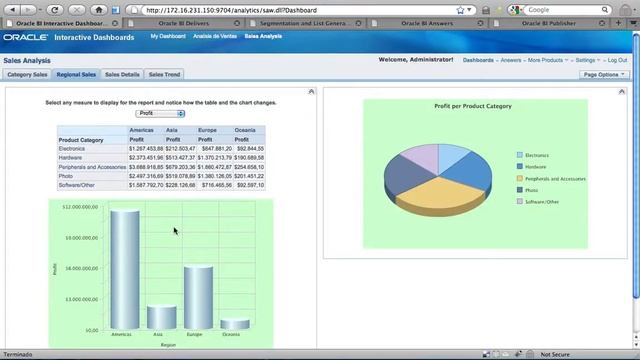The image size is (640, 360).
Task: Click the Software/Other legend color swatch
Action: coord(520,201)
